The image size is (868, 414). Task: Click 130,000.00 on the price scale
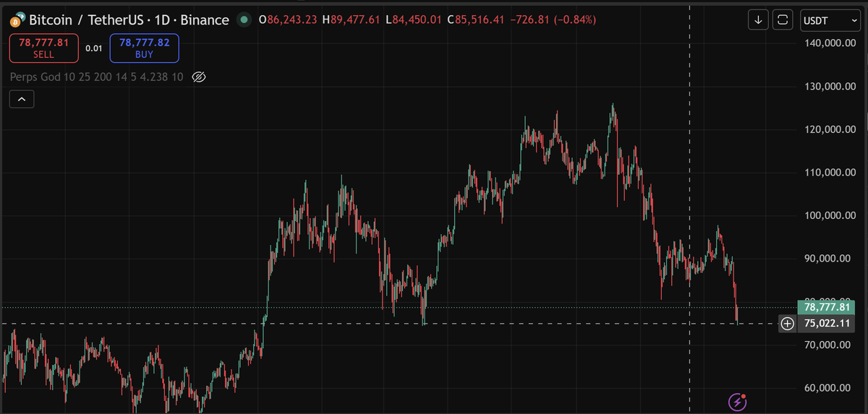830,87
